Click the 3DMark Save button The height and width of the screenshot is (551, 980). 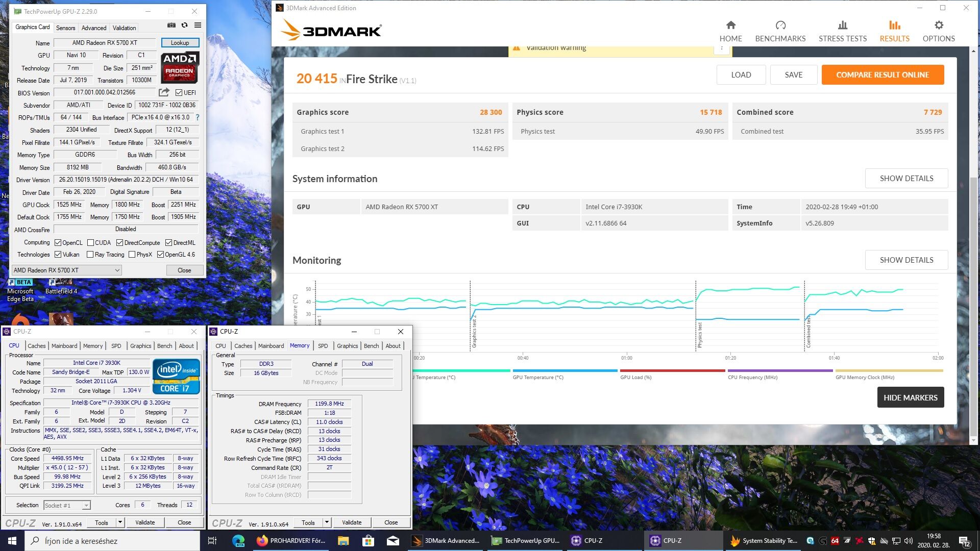794,74
